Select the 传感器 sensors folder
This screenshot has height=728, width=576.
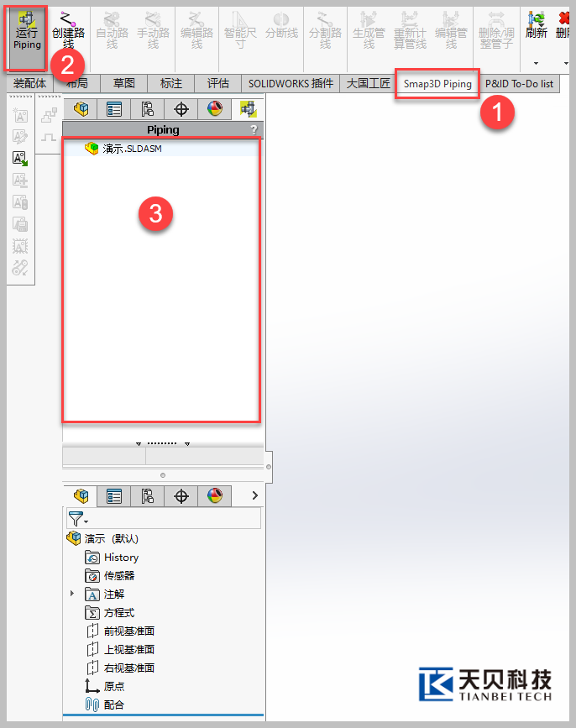point(109,576)
